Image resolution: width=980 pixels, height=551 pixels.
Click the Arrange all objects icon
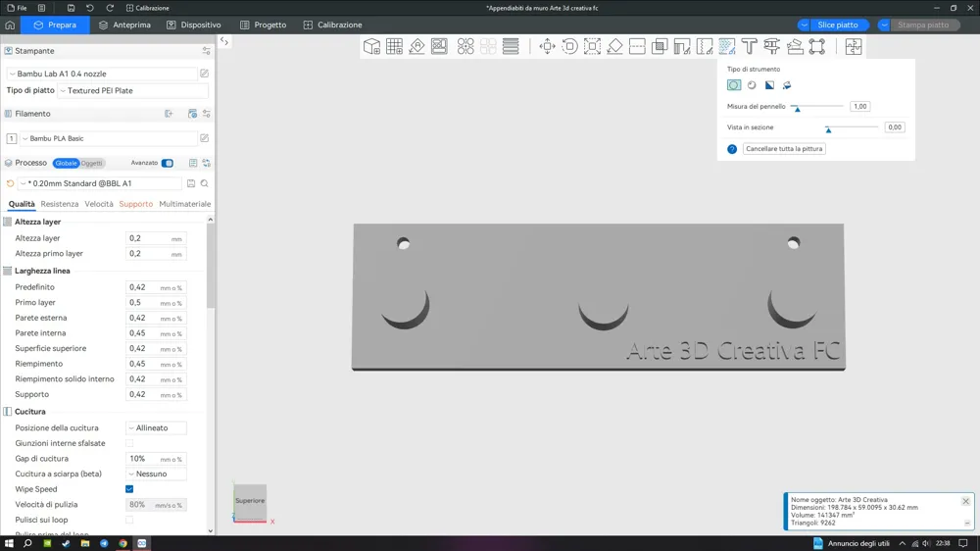(x=439, y=46)
